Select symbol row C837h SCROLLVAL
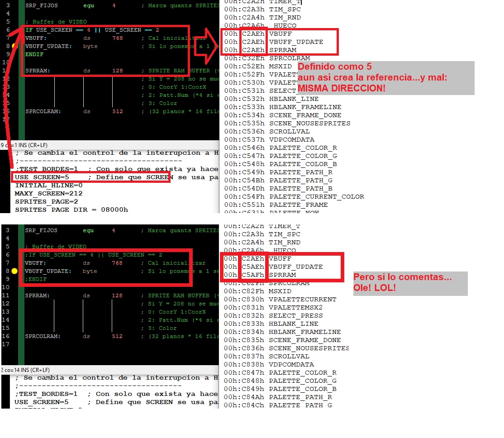This screenshot has width=504, height=438. pyautogui.click(x=267, y=356)
